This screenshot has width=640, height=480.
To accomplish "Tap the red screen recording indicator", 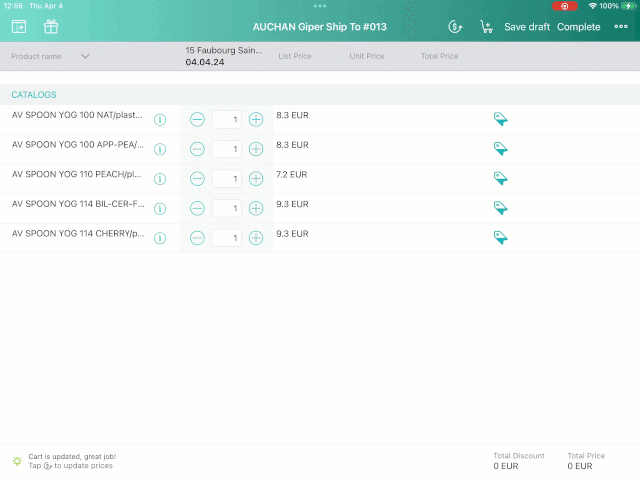I will coord(564,6).
